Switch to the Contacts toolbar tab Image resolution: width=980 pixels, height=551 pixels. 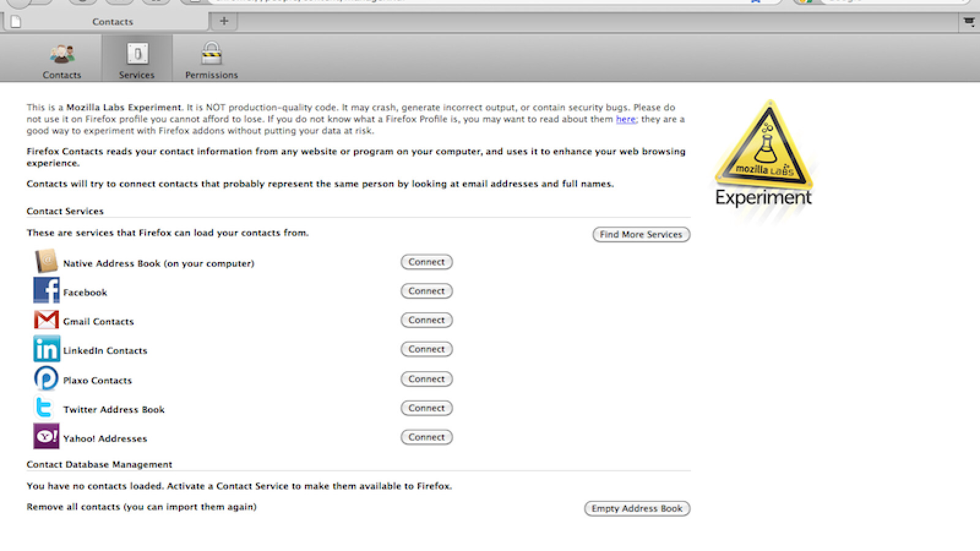[x=62, y=60]
